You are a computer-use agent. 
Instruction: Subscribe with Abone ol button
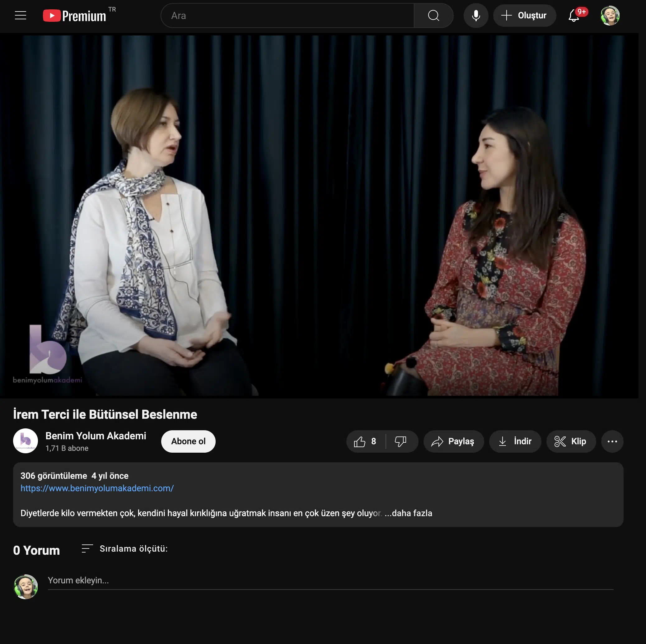point(188,441)
